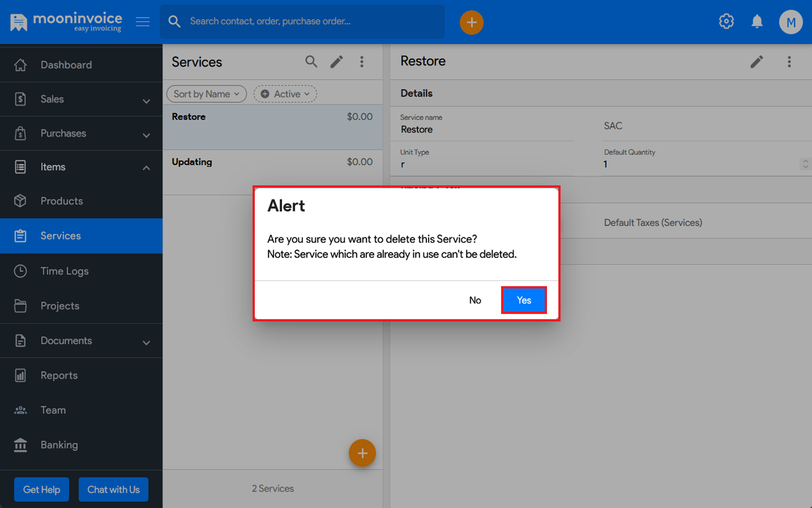This screenshot has width=812, height=508.
Task: Open the Active filter dropdown
Action: coord(285,94)
